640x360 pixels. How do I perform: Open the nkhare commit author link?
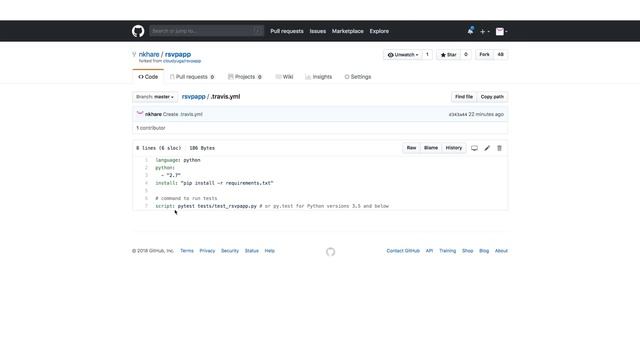pyautogui.click(x=153, y=114)
